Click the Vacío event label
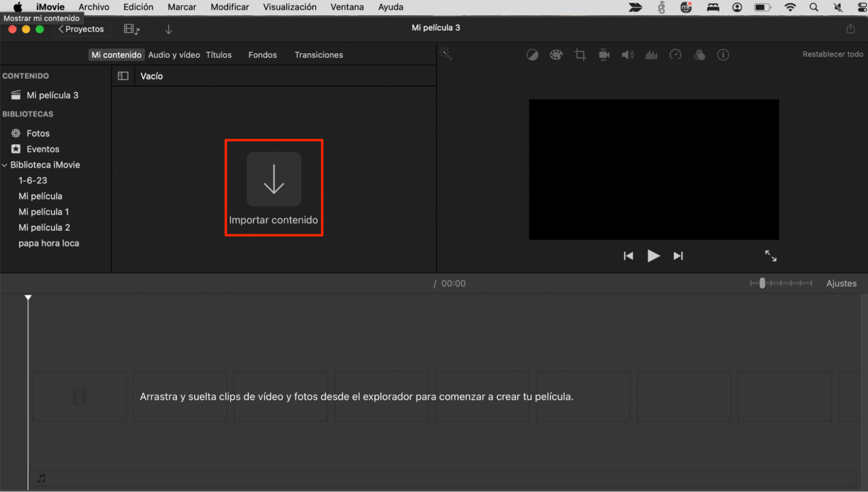The width and height of the screenshot is (868, 492). (152, 76)
